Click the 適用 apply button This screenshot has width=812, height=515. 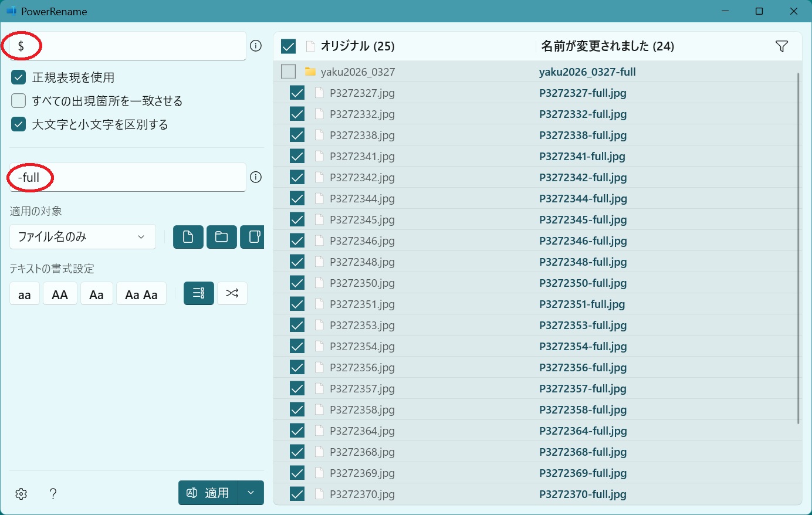(208, 493)
